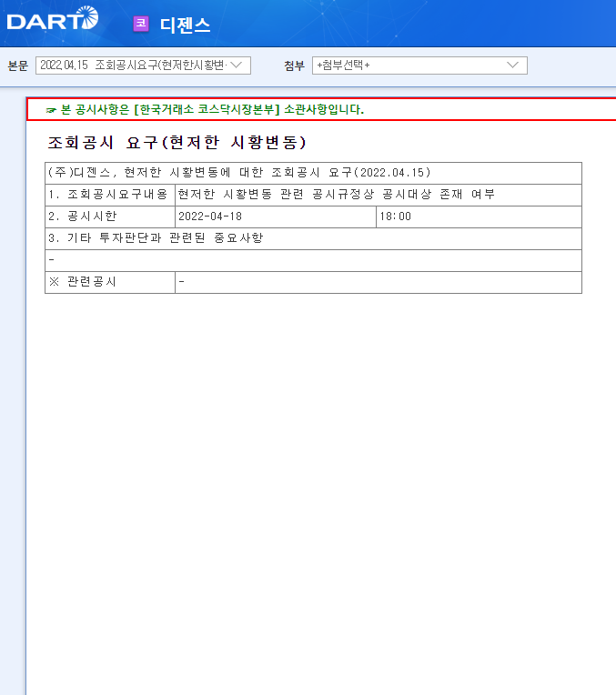This screenshot has width=616, height=695.
Task: Click the 조회공시 요구(현저한 시황변동) heading
Action: [177, 142]
